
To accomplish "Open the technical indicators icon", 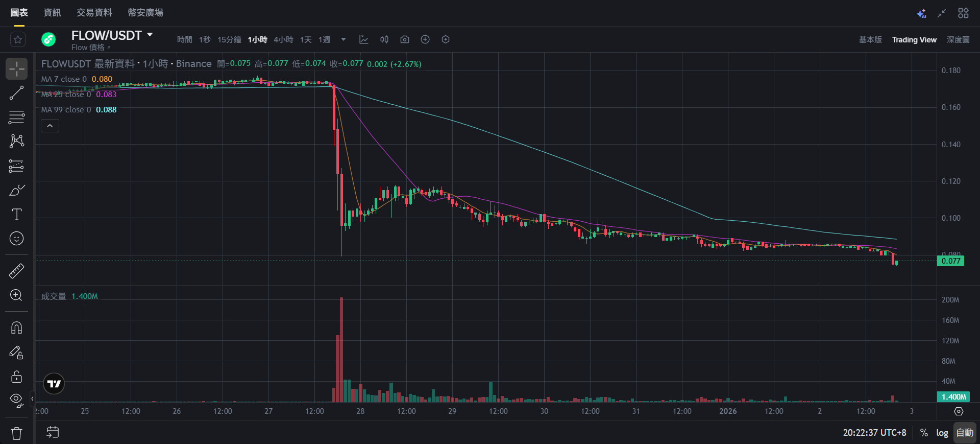I will [364, 39].
